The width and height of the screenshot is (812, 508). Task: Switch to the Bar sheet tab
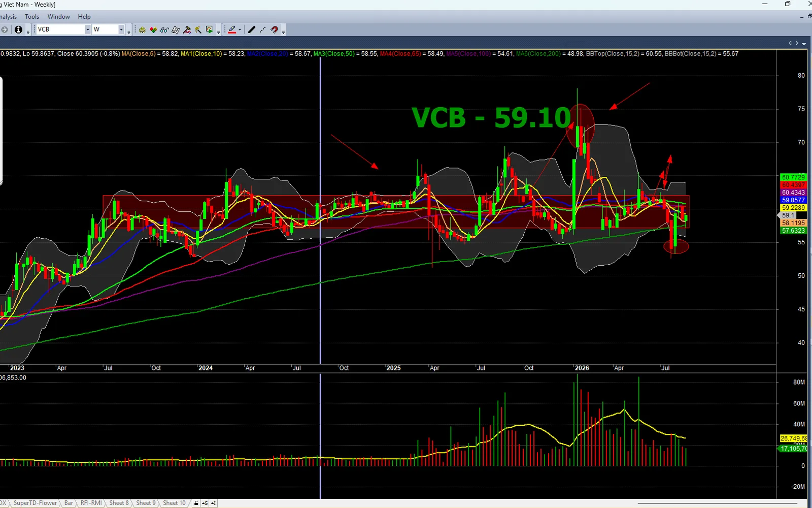(69, 503)
